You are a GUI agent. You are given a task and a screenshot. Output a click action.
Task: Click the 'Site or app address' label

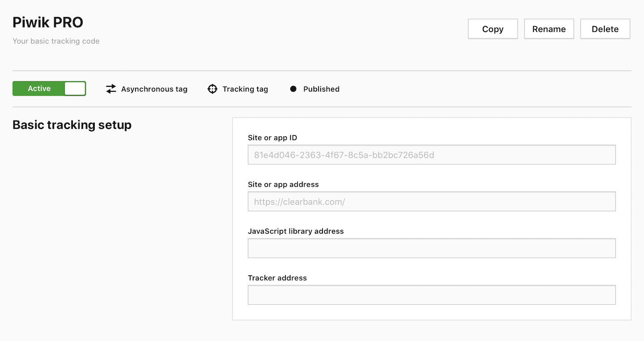point(284,184)
